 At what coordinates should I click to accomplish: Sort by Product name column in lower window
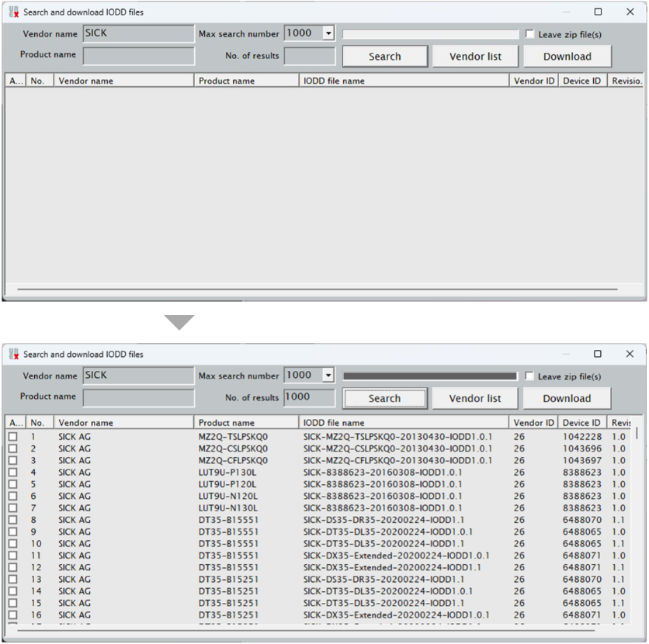(246, 423)
